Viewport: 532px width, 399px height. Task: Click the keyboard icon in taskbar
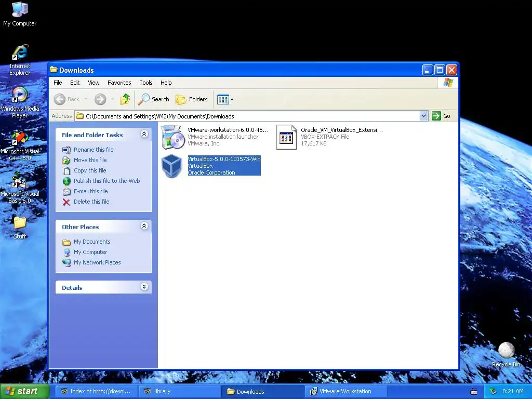[474, 392]
